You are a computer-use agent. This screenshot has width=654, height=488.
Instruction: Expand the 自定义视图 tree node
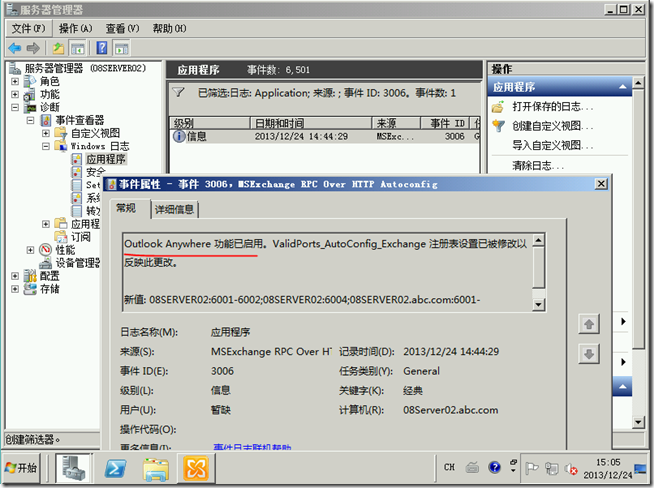[46, 133]
